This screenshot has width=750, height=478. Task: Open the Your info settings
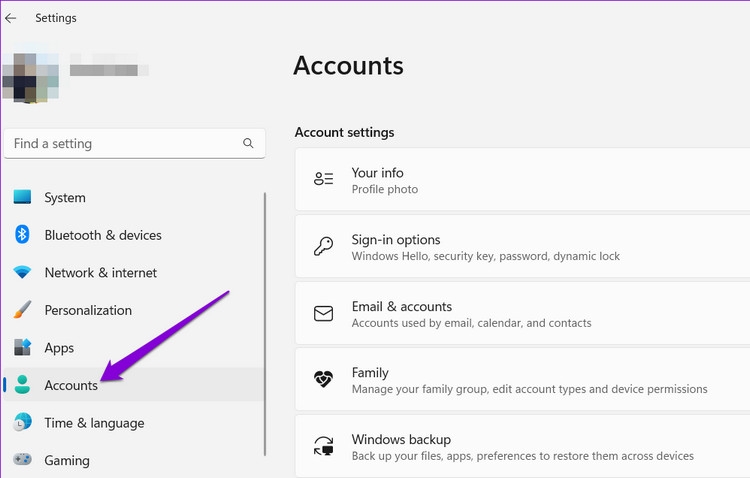(x=522, y=179)
